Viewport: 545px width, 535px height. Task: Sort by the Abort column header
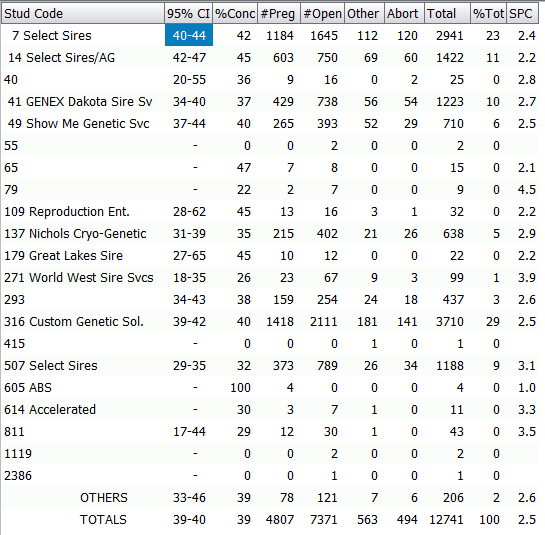[x=404, y=14]
